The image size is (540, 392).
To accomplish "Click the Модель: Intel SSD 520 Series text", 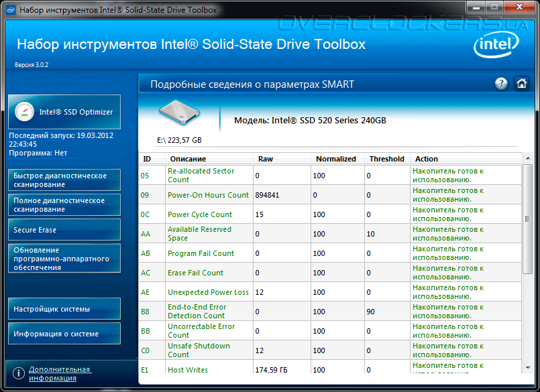I will (310, 120).
